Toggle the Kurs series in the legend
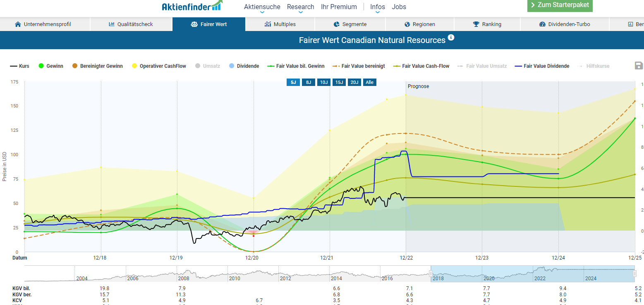 pos(19,66)
